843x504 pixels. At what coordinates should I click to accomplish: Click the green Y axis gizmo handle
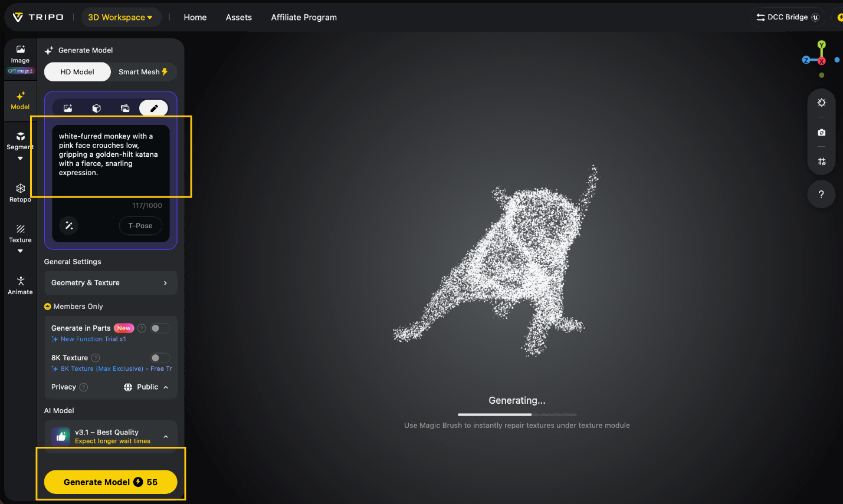[821, 45]
